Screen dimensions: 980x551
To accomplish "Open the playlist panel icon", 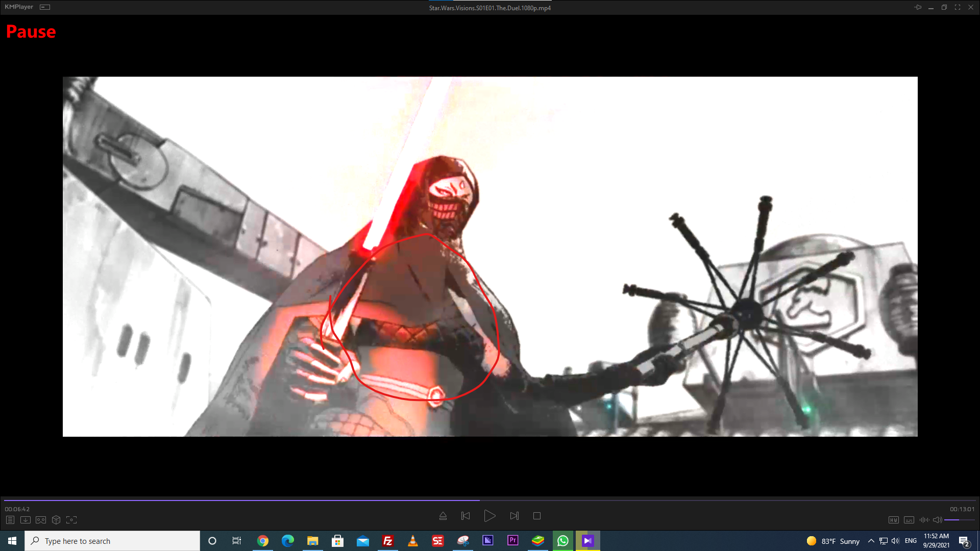I will tap(10, 520).
